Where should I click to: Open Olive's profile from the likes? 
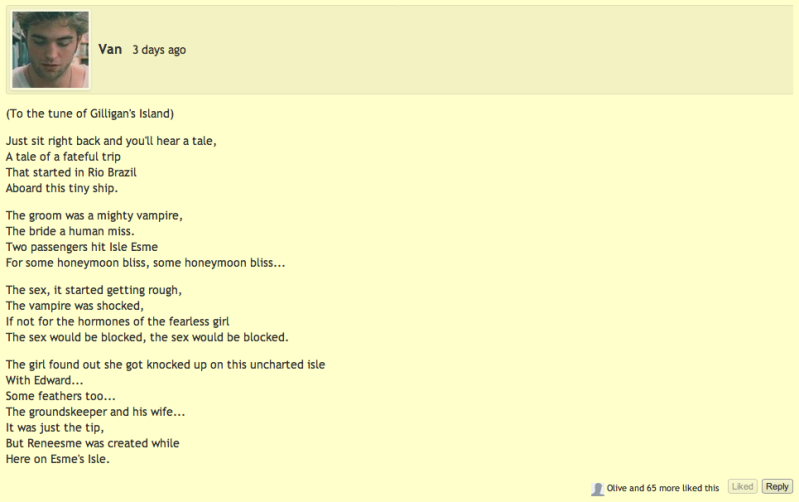[617, 488]
